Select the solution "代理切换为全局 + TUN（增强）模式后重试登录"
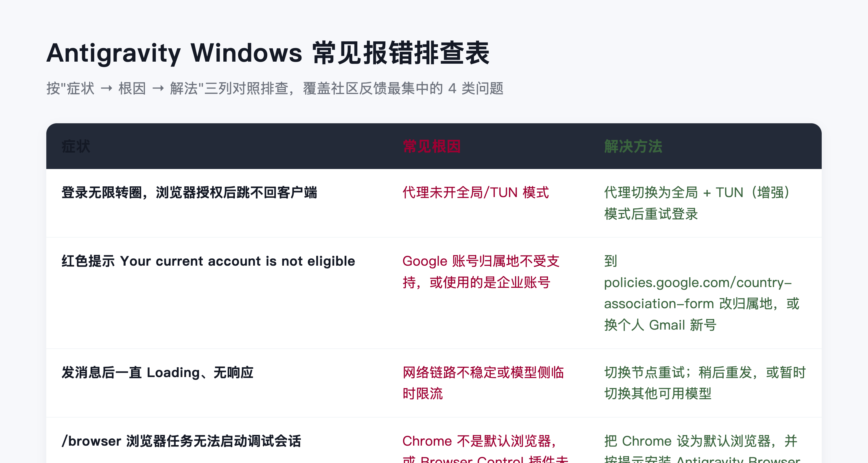The width and height of the screenshot is (868, 463). coord(697,203)
